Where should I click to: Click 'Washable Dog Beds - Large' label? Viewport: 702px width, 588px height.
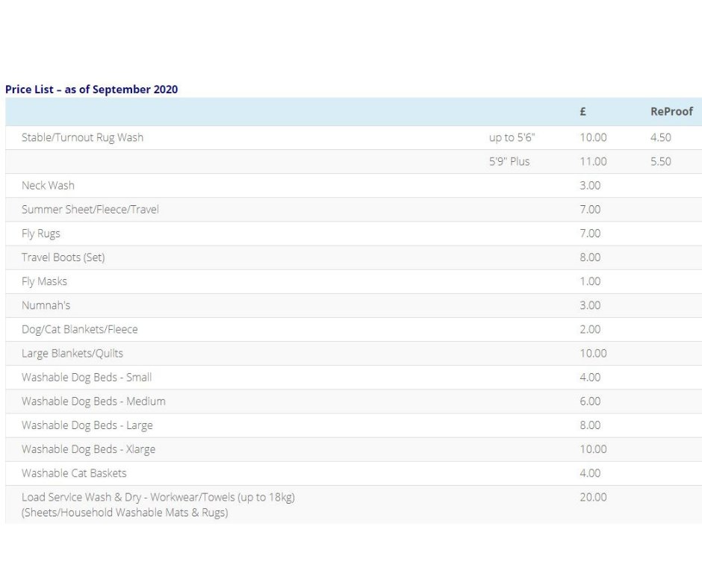tap(87, 425)
